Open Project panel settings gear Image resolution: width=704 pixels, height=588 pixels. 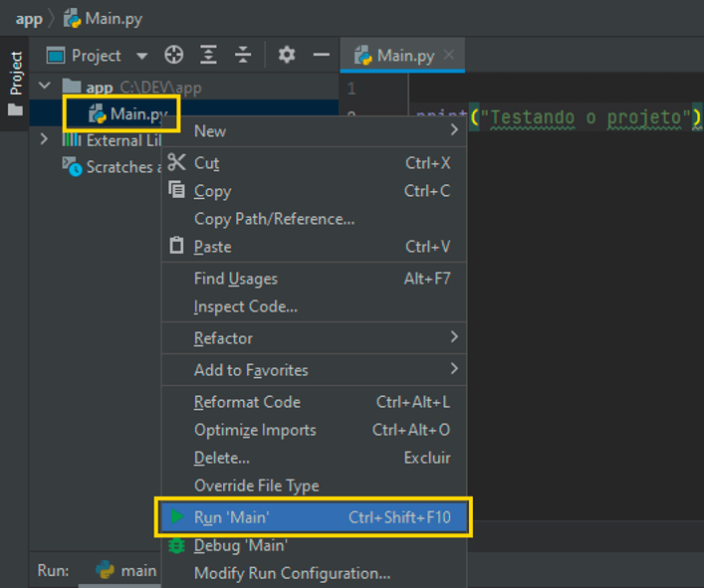tap(287, 55)
